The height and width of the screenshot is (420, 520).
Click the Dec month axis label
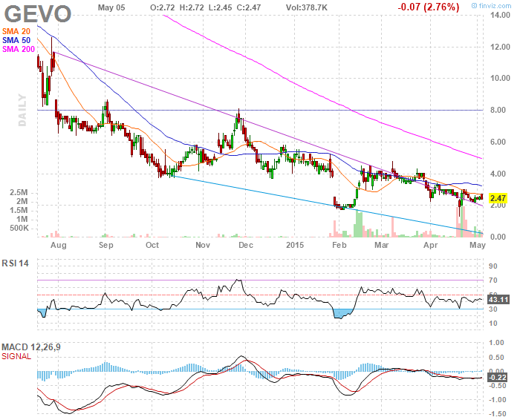246,245
